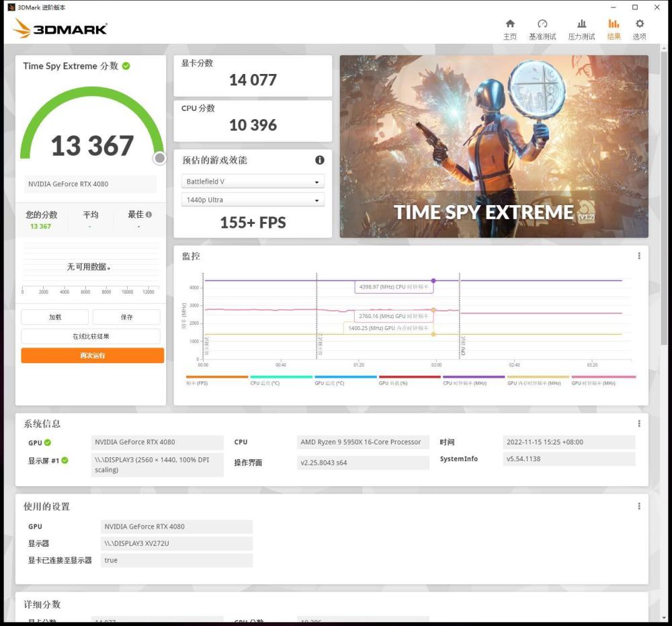Viewport: 672px width, 626px height.
Task: Click the info icon beside 预估的游戏效能
Action: pyautogui.click(x=320, y=160)
